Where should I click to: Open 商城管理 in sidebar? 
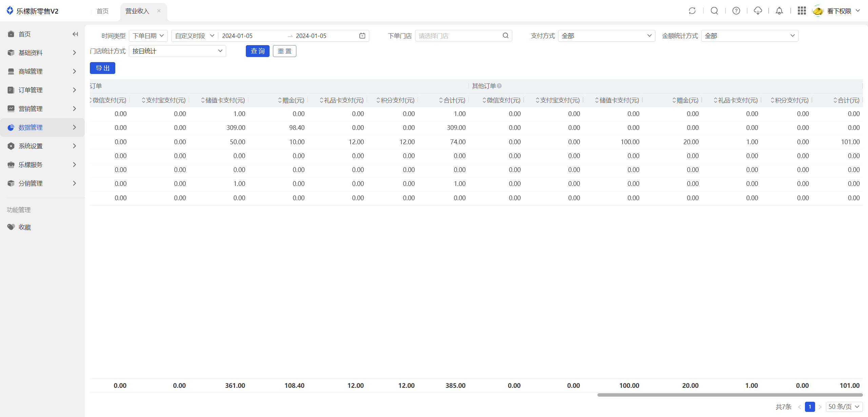tap(42, 71)
